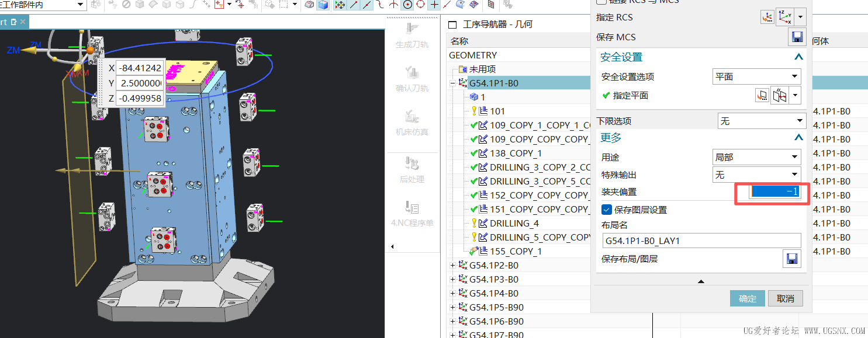
Task: Click the grid table icon in top toolbar
Action: tap(491, 5)
